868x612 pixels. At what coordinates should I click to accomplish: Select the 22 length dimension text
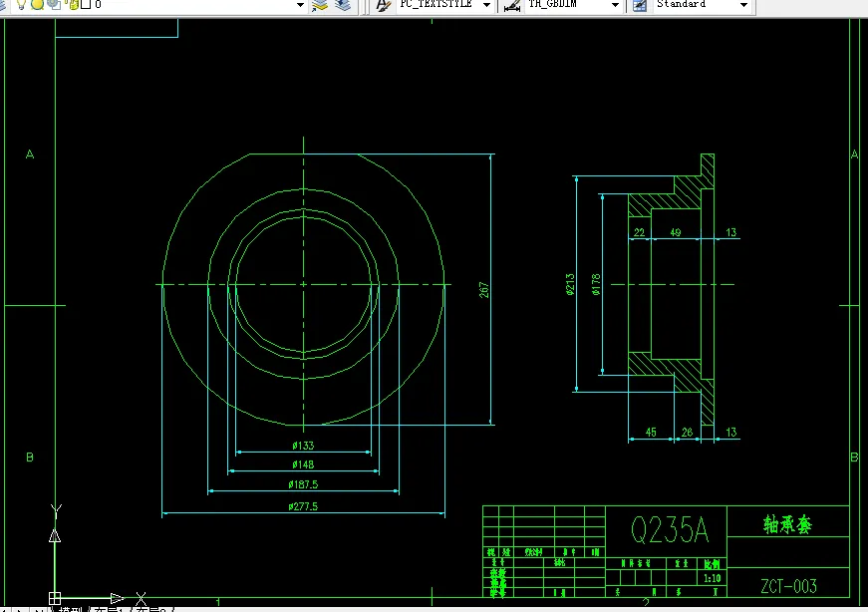pyautogui.click(x=640, y=232)
